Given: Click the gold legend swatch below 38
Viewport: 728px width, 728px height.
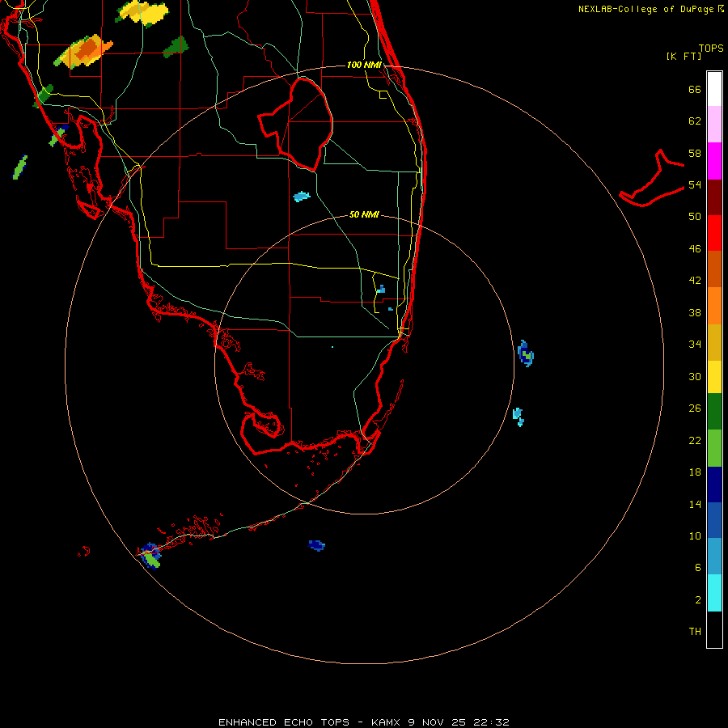Looking at the screenshot, I should tap(714, 342).
